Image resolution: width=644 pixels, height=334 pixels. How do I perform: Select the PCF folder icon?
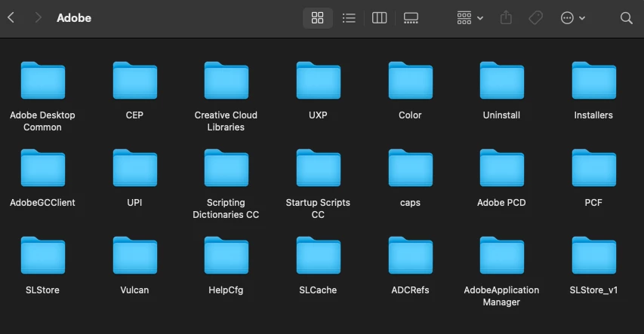click(x=594, y=168)
